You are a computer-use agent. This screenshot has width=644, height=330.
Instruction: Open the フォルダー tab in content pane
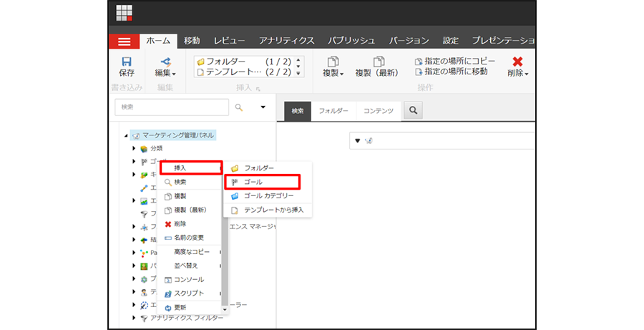coord(333,111)
